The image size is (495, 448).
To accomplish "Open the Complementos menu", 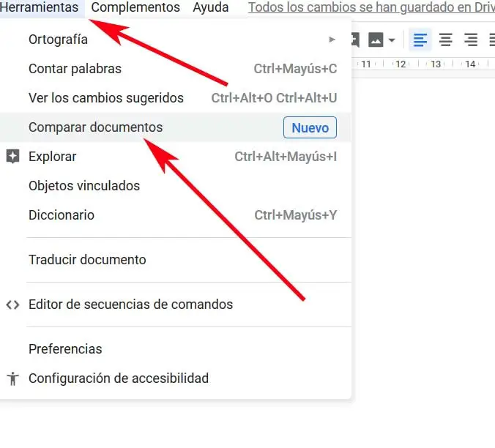I will point(135,7).
